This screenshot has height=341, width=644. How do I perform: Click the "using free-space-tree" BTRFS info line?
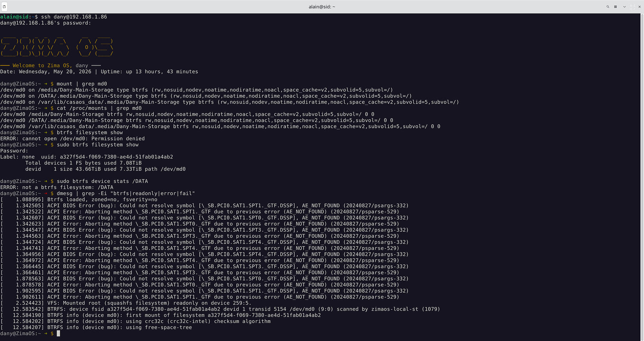(x=96, y=327)
